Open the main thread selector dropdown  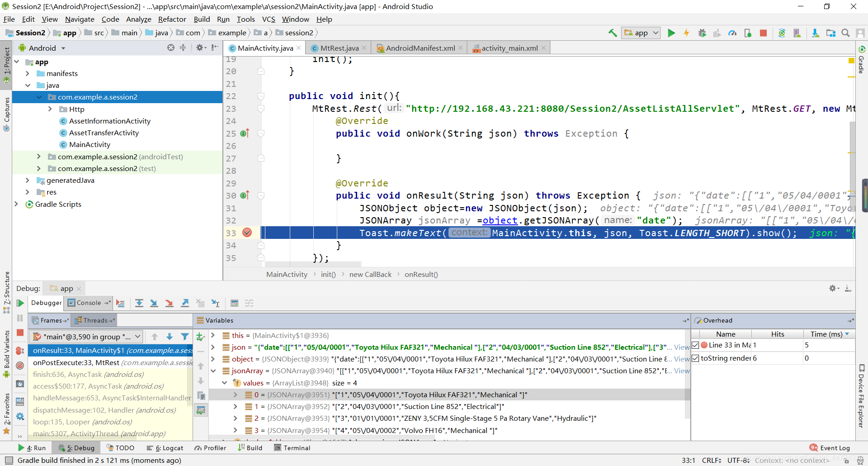tap(86, 337)
